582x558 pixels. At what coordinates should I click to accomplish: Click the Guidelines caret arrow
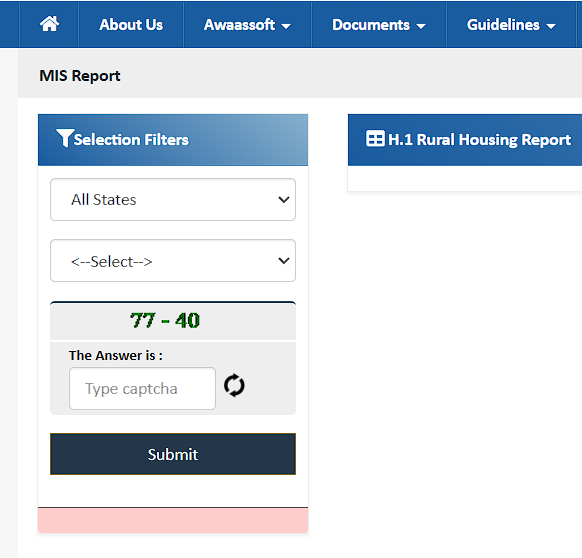click(x=551, y=26)
